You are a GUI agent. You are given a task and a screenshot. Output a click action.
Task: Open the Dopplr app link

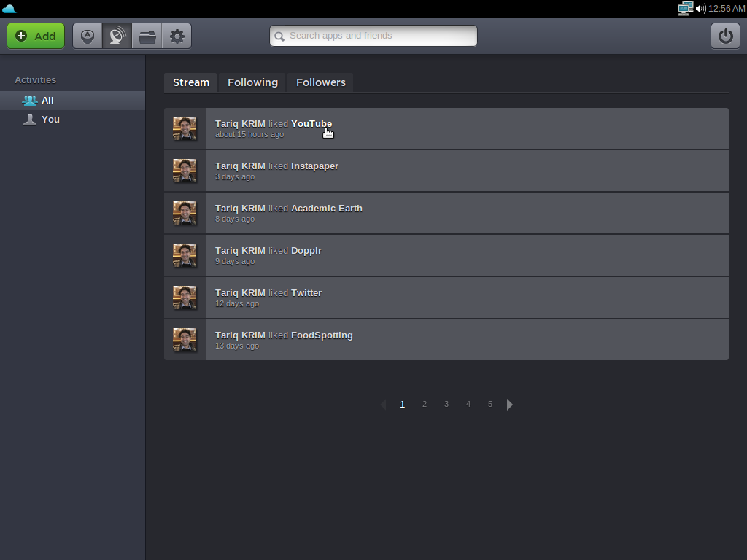(306, 251)
